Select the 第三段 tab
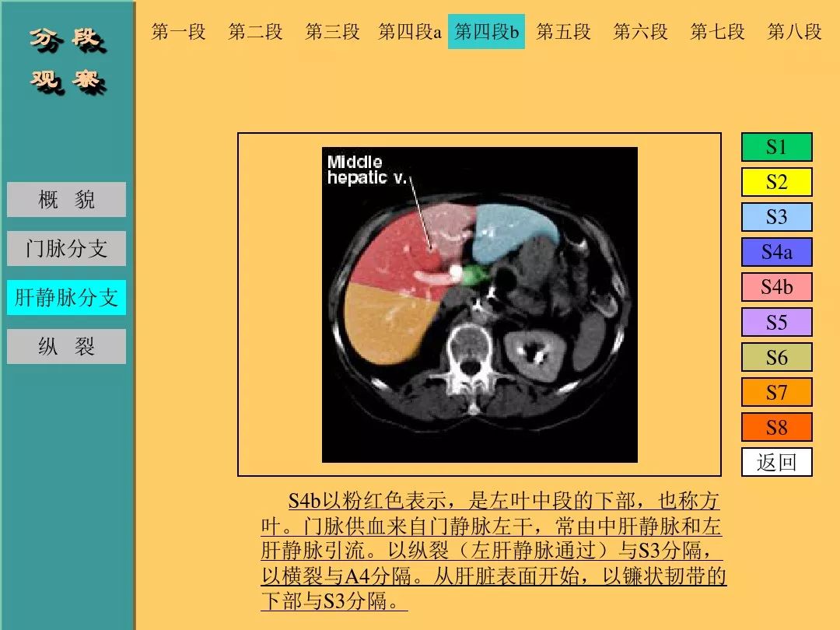The height and width of the screenshot is (630, 840). pyautogui.click(x=332, y=32)
